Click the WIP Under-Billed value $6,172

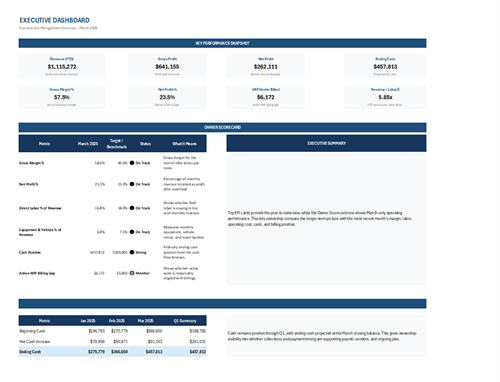point(266,97)
